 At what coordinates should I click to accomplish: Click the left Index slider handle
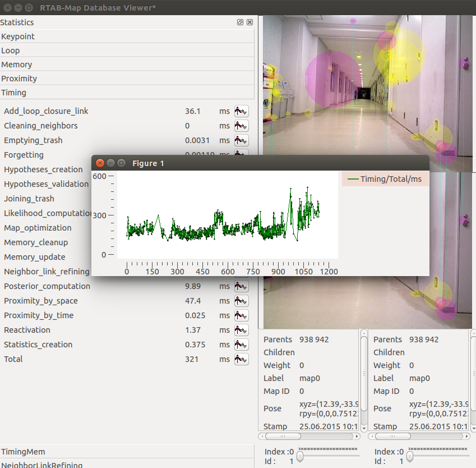click(300, 457)
